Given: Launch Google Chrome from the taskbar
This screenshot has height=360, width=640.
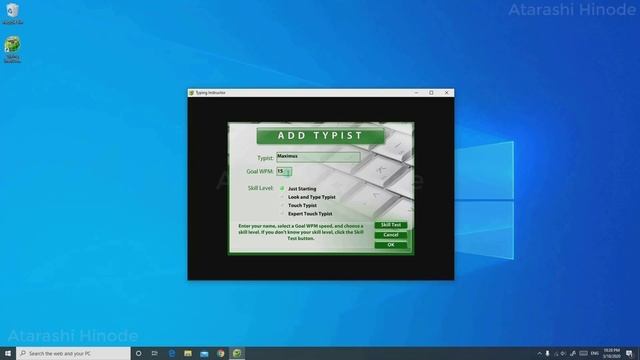Looking at the screenshot, I should point(221,353).
